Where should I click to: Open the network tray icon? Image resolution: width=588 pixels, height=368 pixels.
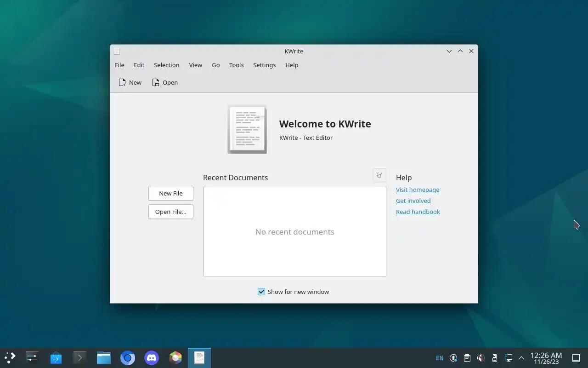point(509,358)
